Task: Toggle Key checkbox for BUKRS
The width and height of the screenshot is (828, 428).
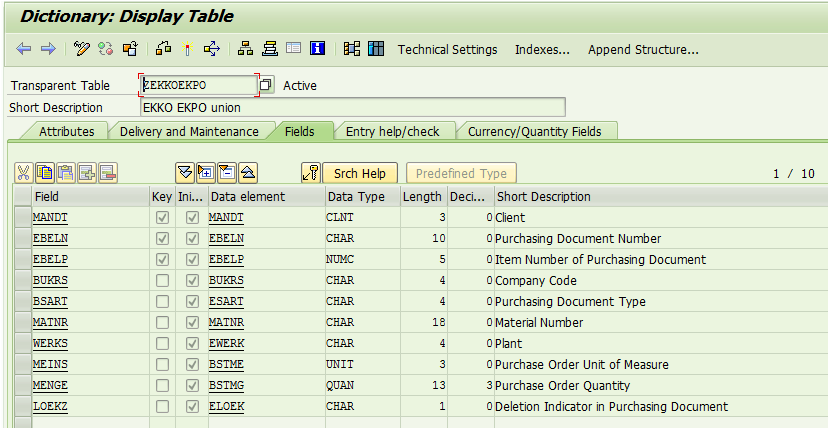Action: point(163,280)
